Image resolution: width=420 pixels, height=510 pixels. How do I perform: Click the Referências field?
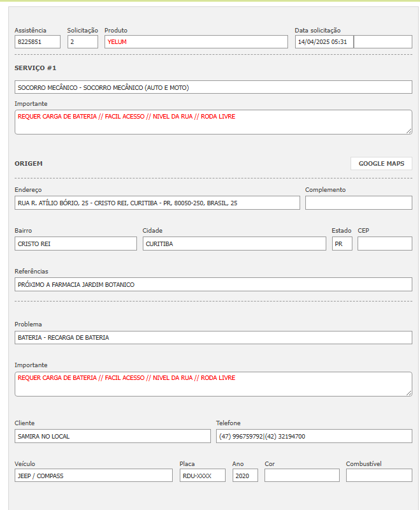coord(213,284)
